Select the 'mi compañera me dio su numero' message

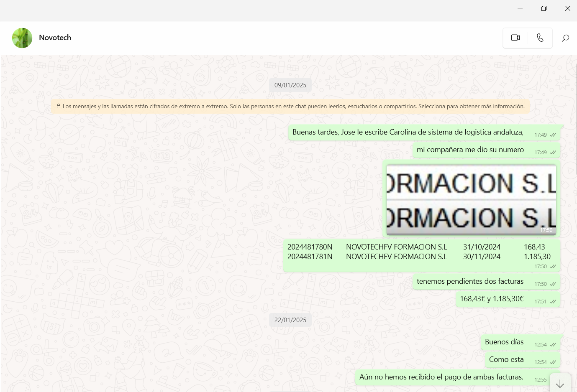(x=470, y=150)
